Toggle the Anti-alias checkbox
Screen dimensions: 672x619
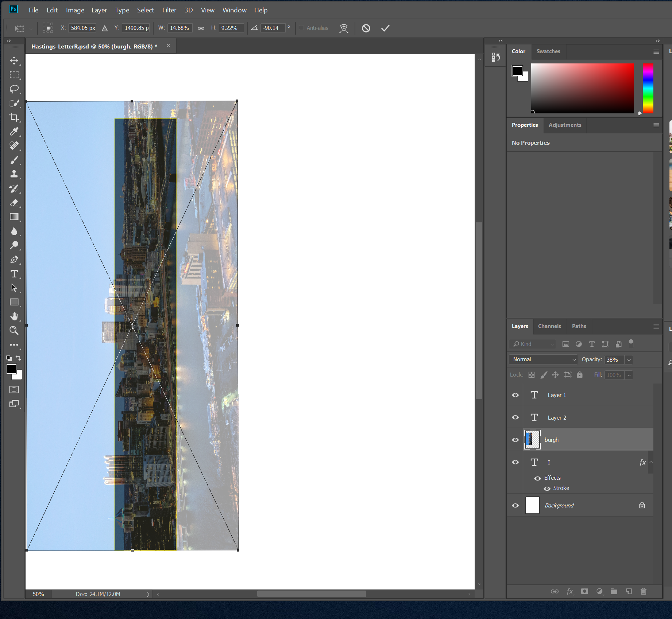[301, 28]
